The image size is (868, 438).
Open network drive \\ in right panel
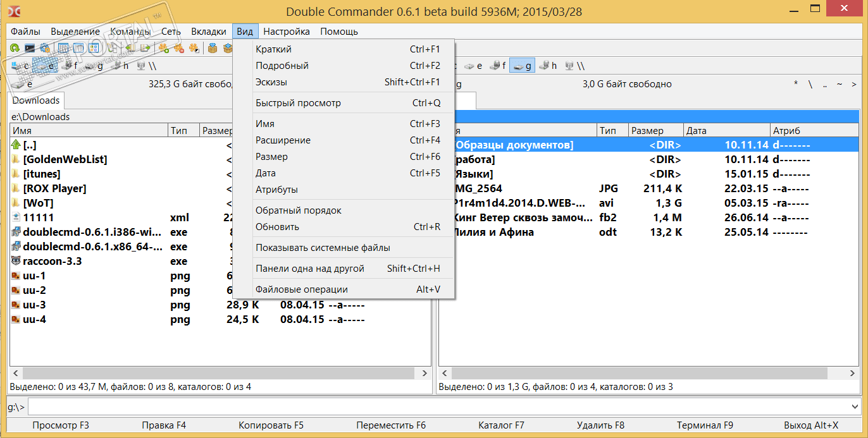coord(574,65)
